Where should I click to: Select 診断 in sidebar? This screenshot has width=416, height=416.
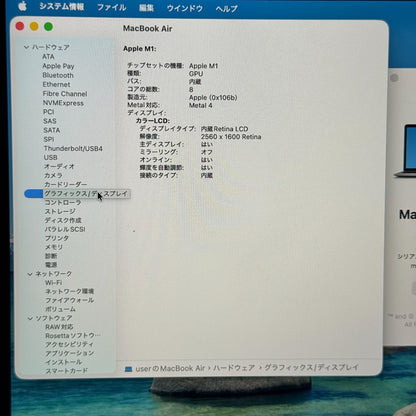[51, 256]
